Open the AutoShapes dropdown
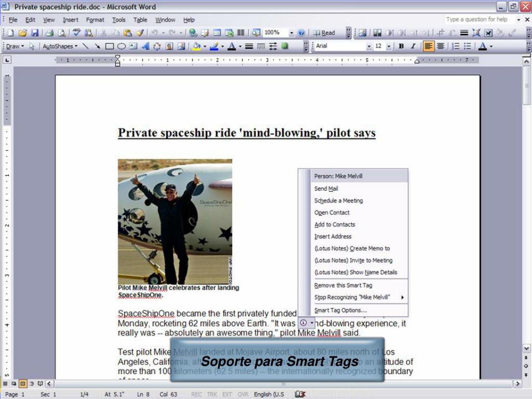This screenshot has width=532, height=399. tap(60, 46)
